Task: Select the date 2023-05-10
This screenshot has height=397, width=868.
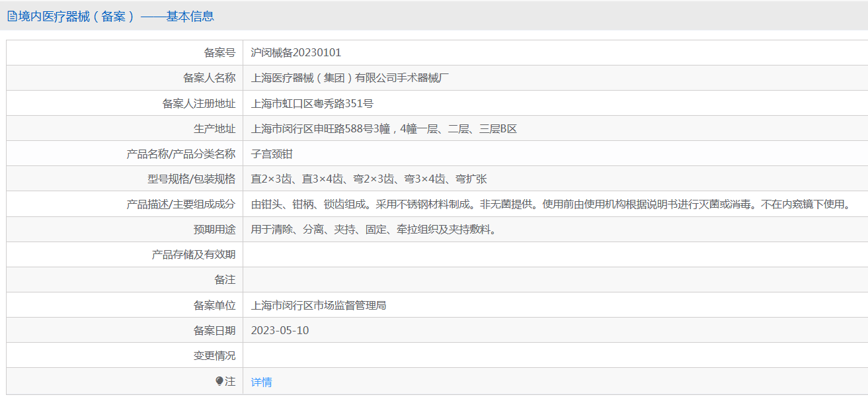Action: pos(280,331)
